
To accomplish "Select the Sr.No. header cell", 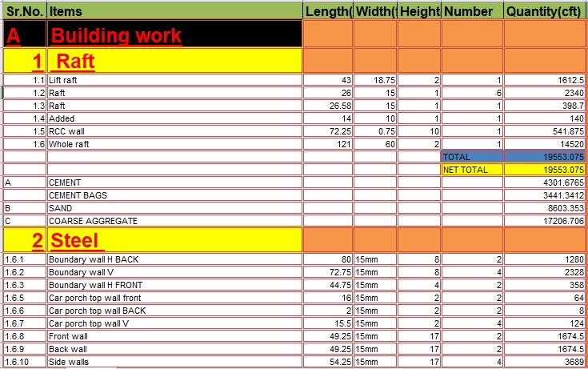I will [25, 11].
